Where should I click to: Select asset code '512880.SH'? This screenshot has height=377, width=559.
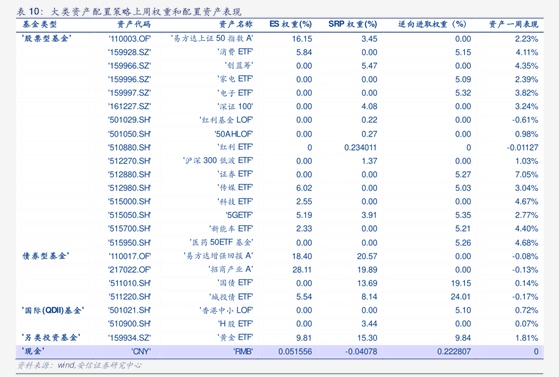click(x=129, y=174)
